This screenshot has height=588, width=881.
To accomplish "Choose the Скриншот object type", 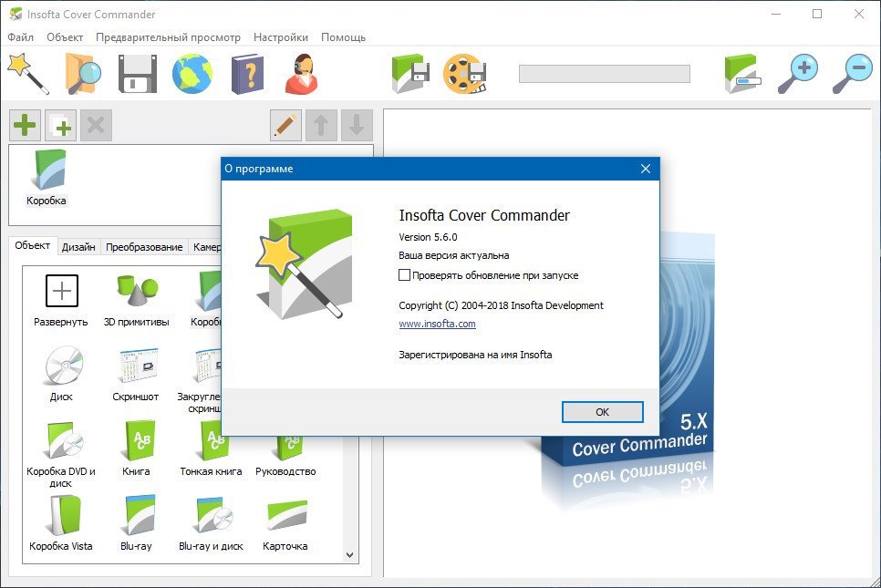I will pyautogui.click(x=136, y=375).
